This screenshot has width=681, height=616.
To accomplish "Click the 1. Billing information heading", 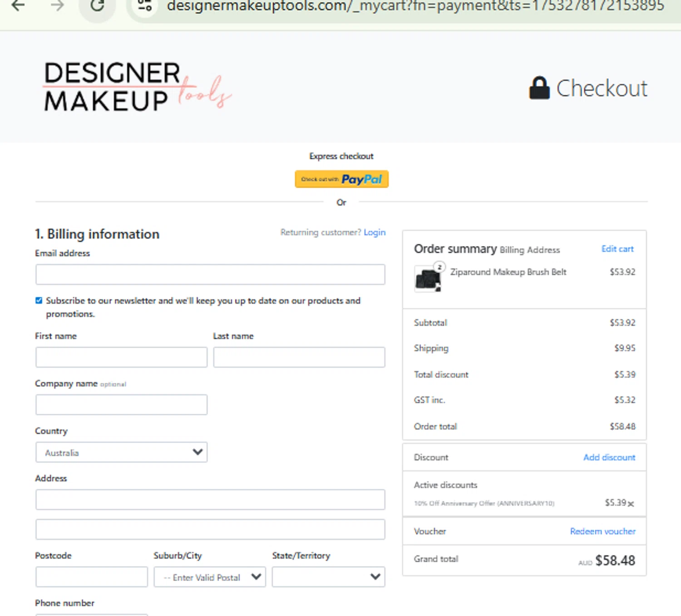I will (x=97, y=234).
